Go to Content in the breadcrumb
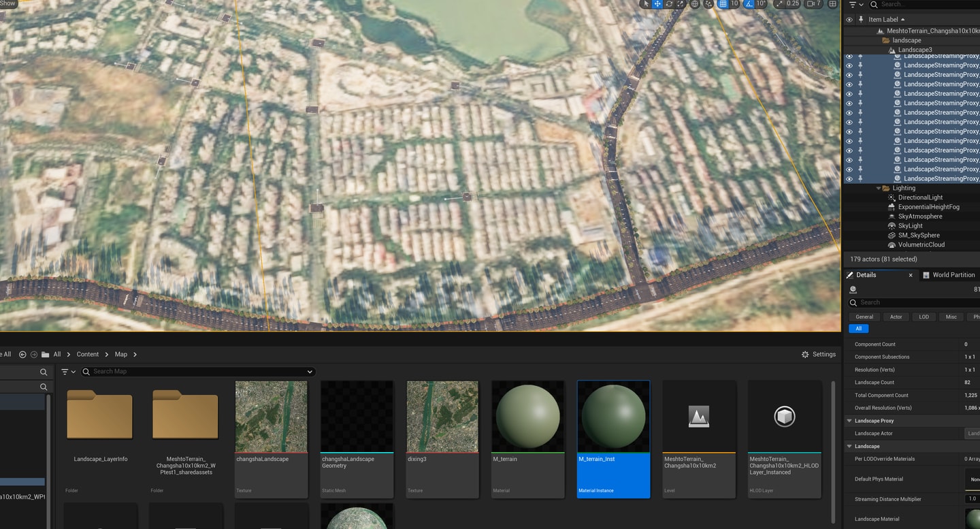The image size is (980, 529). click(x=88, y=354)
